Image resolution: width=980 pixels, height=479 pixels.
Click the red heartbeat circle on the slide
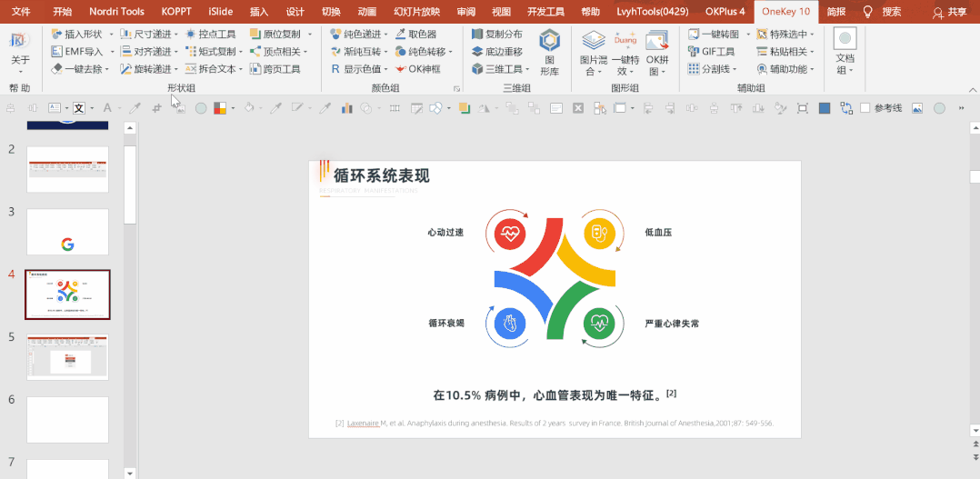coord(509,234)
